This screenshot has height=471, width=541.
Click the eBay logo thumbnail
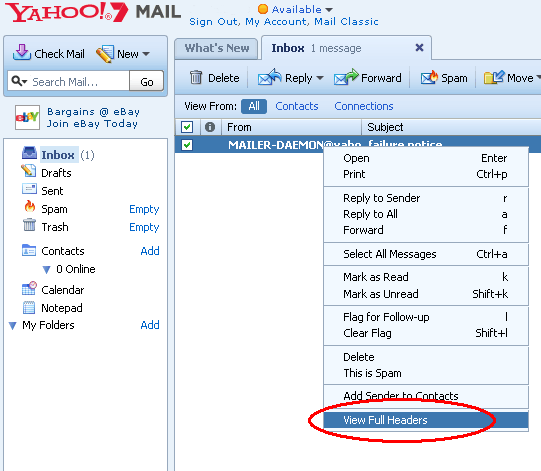click(27, 117)
